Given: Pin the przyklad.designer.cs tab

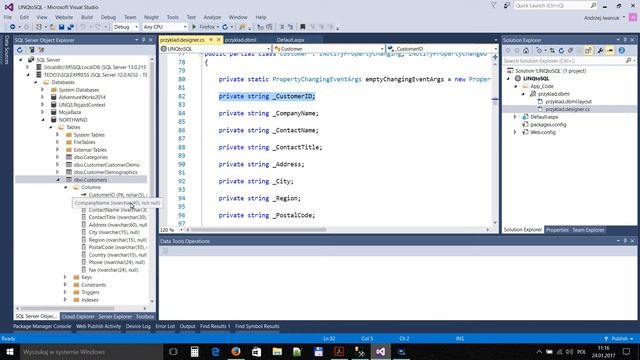Looking at the screenshot, I should point(211,40).
